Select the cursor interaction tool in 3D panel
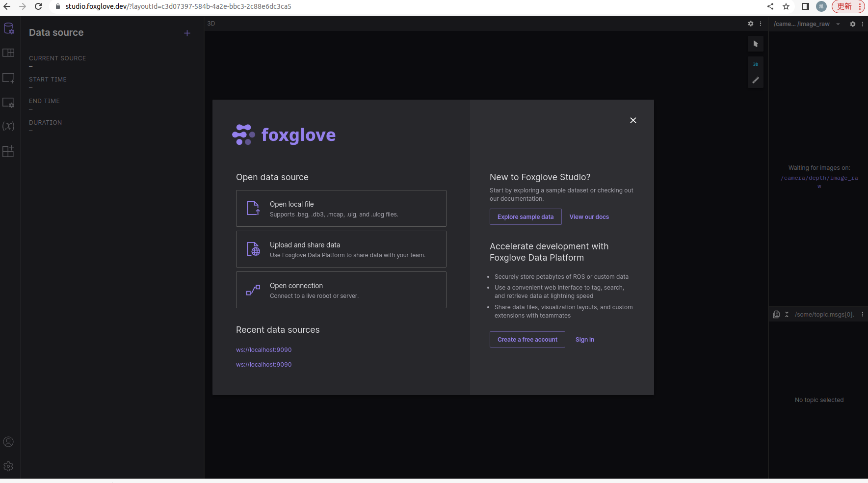The width and height of the screenshot is (868, 483). [756, 44]
